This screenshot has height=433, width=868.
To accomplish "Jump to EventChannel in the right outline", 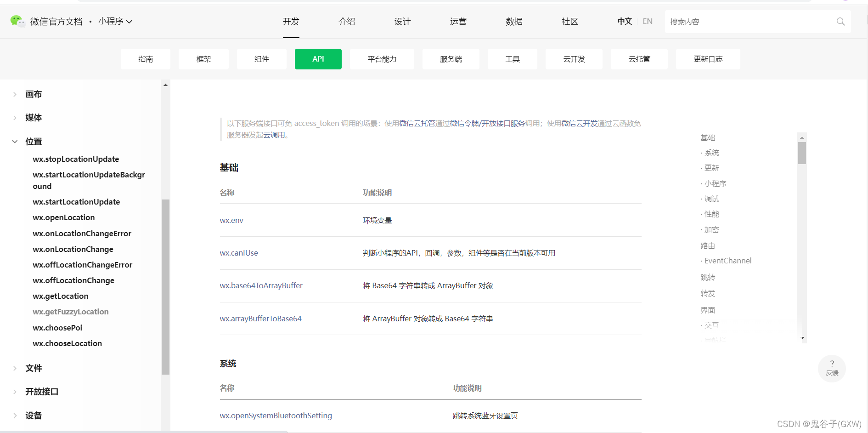I will (727, 261).
